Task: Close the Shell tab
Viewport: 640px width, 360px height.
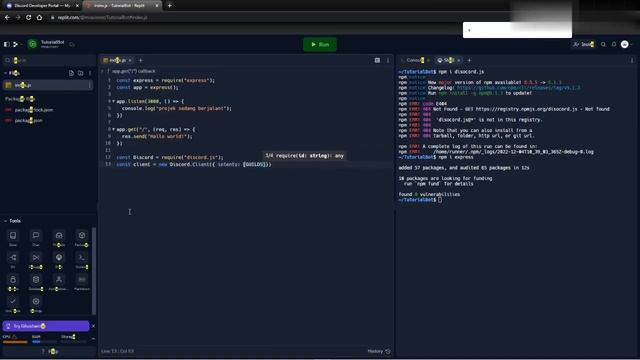Action: [x=459, y=60]
